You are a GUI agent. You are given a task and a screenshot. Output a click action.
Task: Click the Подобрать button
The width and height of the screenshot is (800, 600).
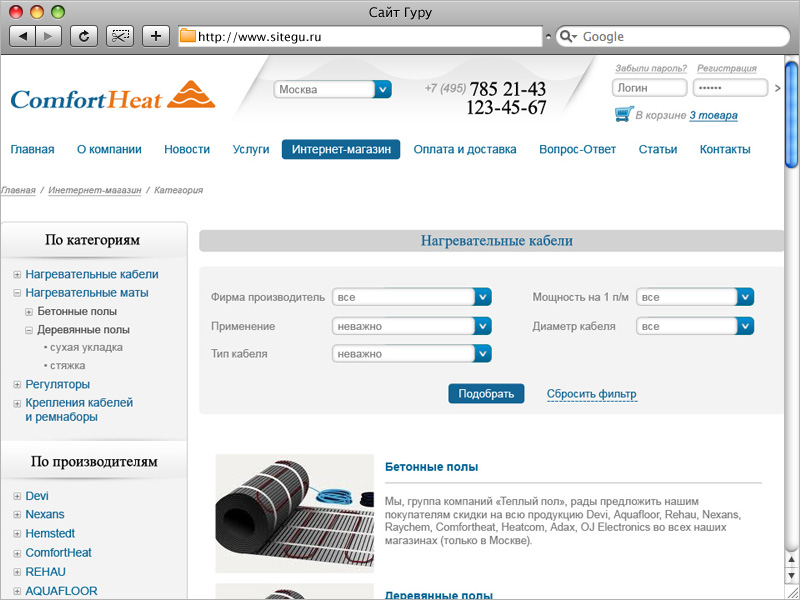click(486, 393)
